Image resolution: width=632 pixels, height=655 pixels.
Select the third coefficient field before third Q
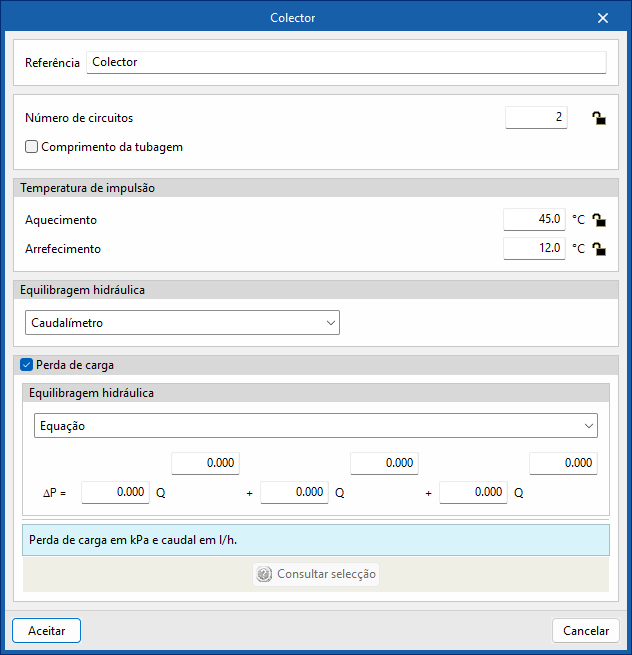tap(473, 492)
